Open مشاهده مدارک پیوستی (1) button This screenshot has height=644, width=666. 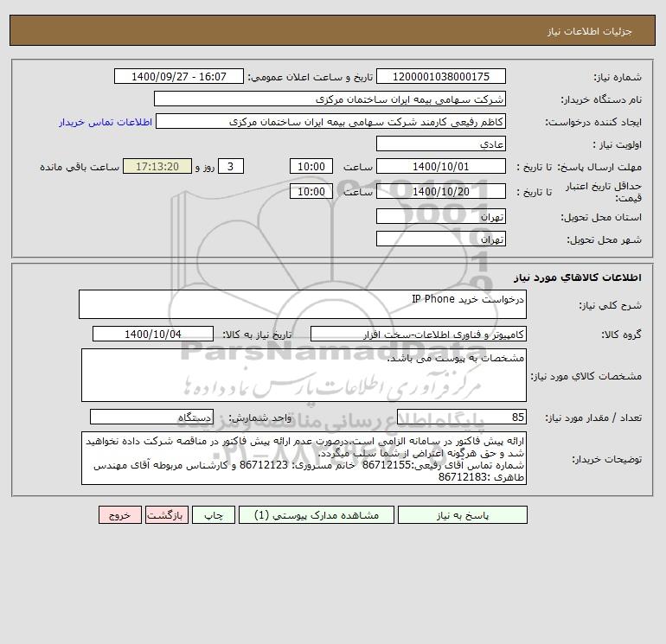tap(317, 514)
